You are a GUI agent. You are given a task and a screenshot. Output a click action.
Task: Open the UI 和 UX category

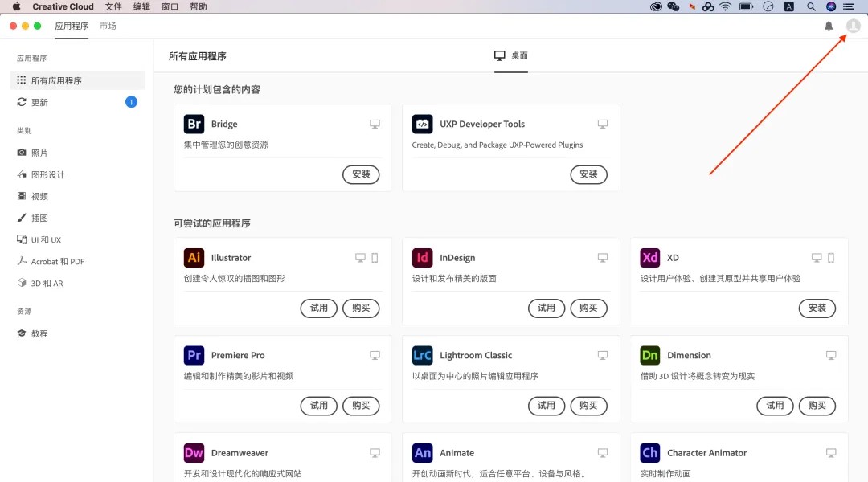[x=77, y=239]
